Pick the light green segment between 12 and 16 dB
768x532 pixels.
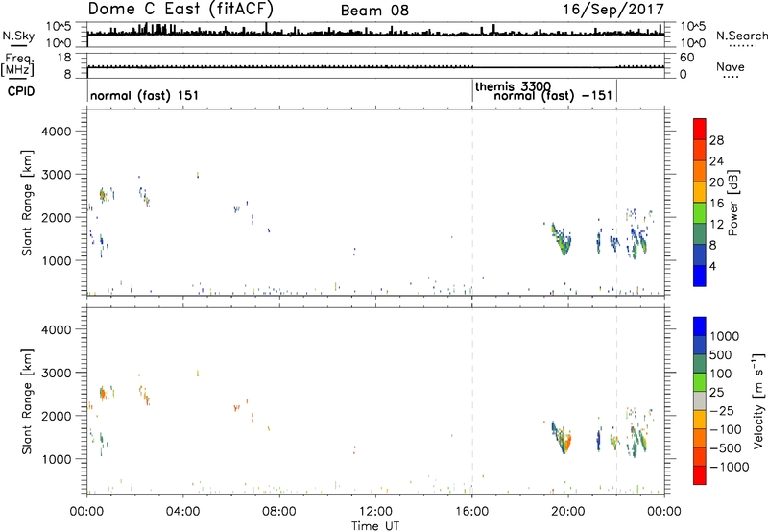tap(700, 212)
